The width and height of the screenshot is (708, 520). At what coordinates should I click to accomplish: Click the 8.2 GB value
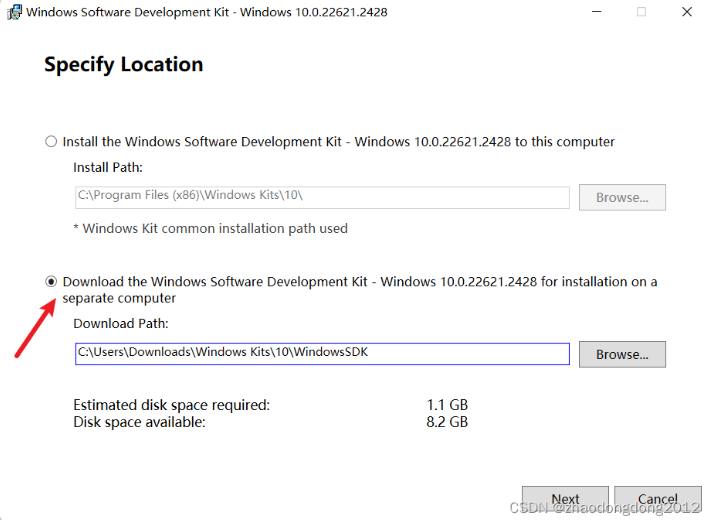(447, 422)
